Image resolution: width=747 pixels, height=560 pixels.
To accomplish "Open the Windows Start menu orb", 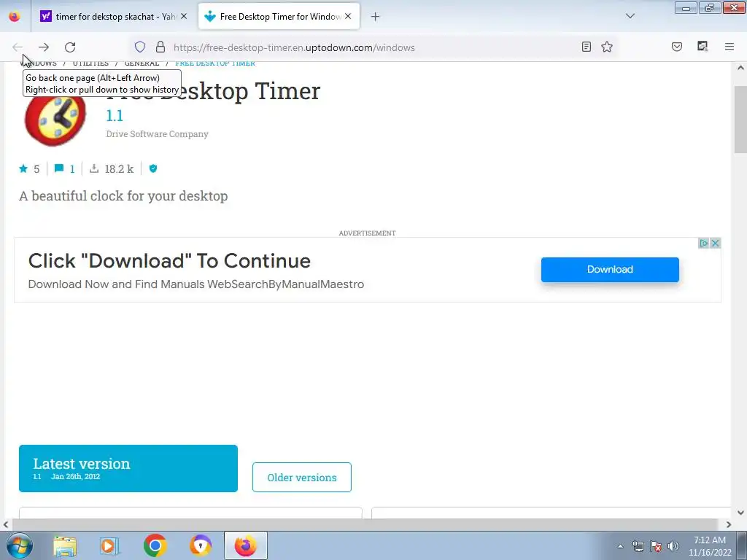I will pos(20,545).
